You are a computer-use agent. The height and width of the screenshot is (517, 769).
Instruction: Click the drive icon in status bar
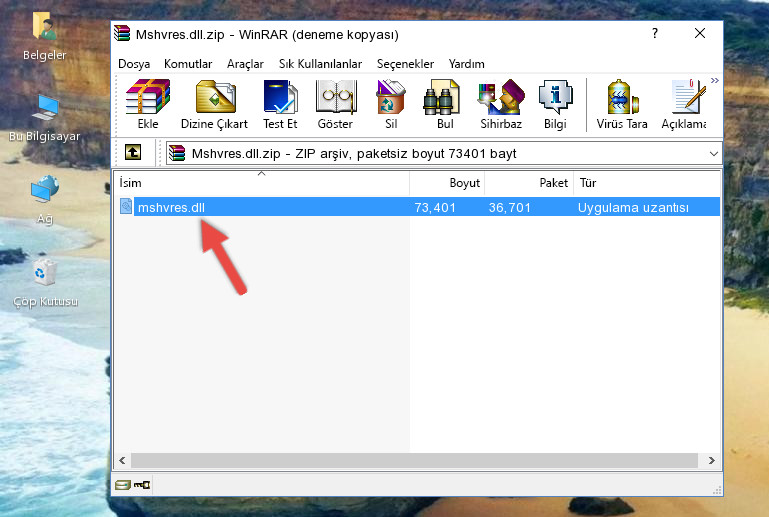tap(122, 485)
